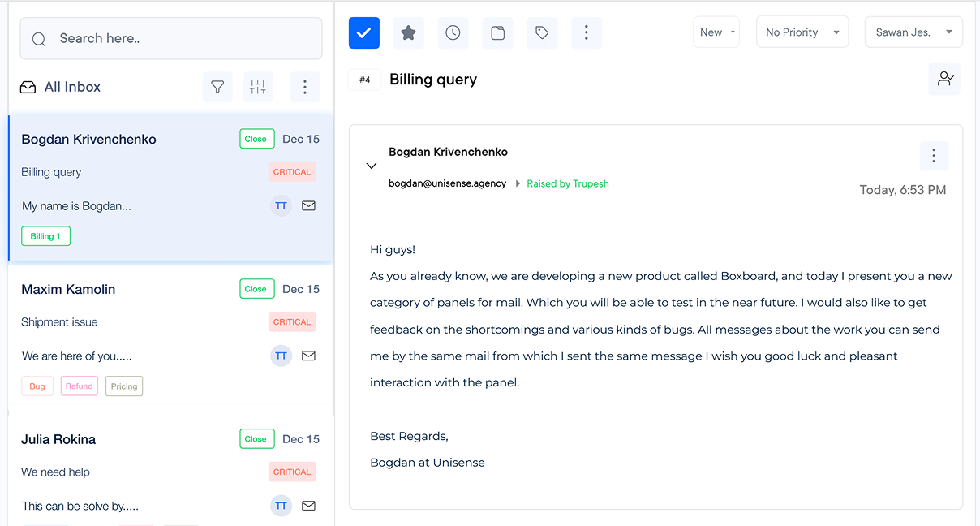
Task: Click CRITICAL badge on We need help ticket
Action: pyautogui.click(x=292, y=472)
